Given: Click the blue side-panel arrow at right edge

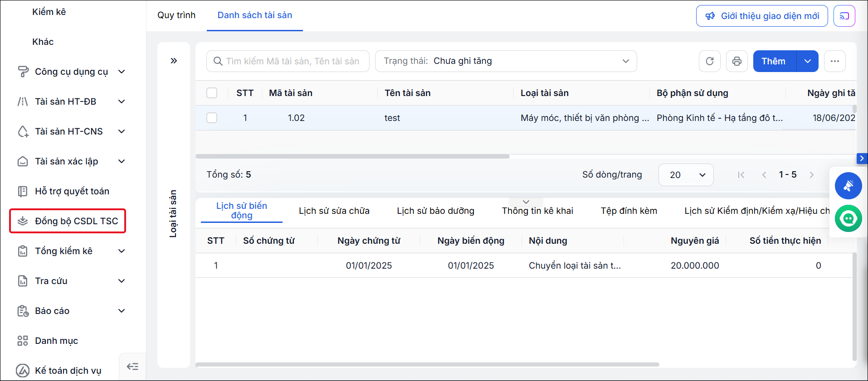Looking at the screenshot, I should [x=862, y=159].
